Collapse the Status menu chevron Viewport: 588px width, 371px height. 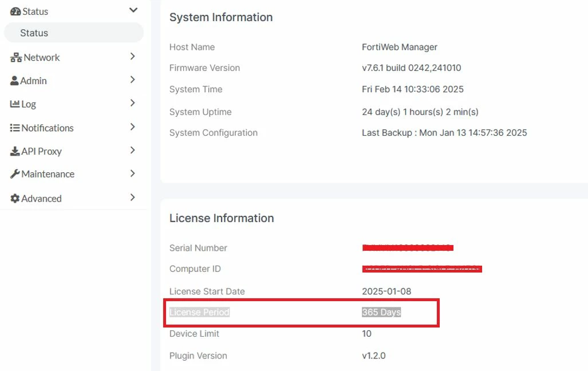tap(133, 10)
